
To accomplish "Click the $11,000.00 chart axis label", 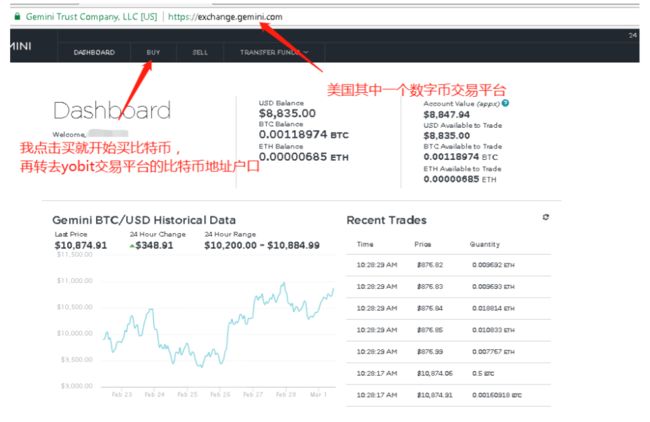I will pos(75,281).
